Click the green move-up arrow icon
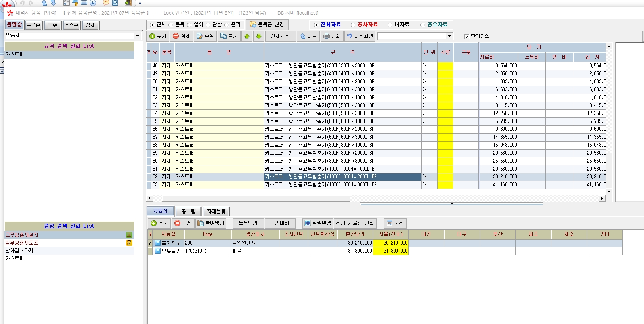Viewport: 644px width, 324px height. [247, 36]
